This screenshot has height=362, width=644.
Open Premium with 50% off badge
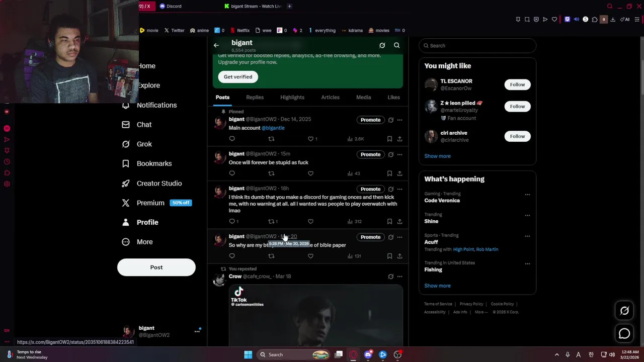[156, 203]
